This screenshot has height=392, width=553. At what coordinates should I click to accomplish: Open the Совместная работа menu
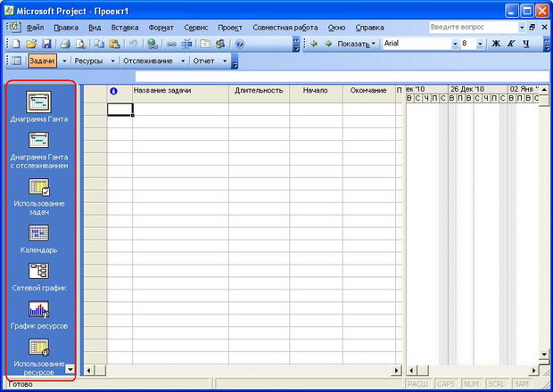tap(285, 28)
